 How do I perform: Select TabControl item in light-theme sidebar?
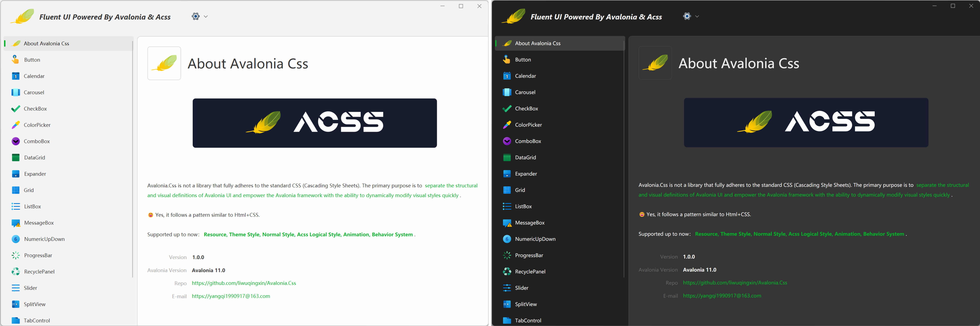pos(36,320)
